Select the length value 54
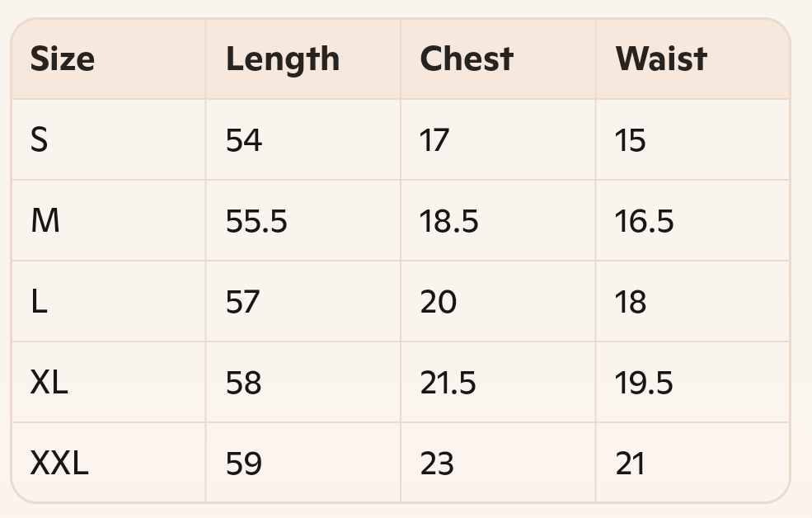Screen dimensions: 812x518 pyautogui.click(x=244, y=140)
